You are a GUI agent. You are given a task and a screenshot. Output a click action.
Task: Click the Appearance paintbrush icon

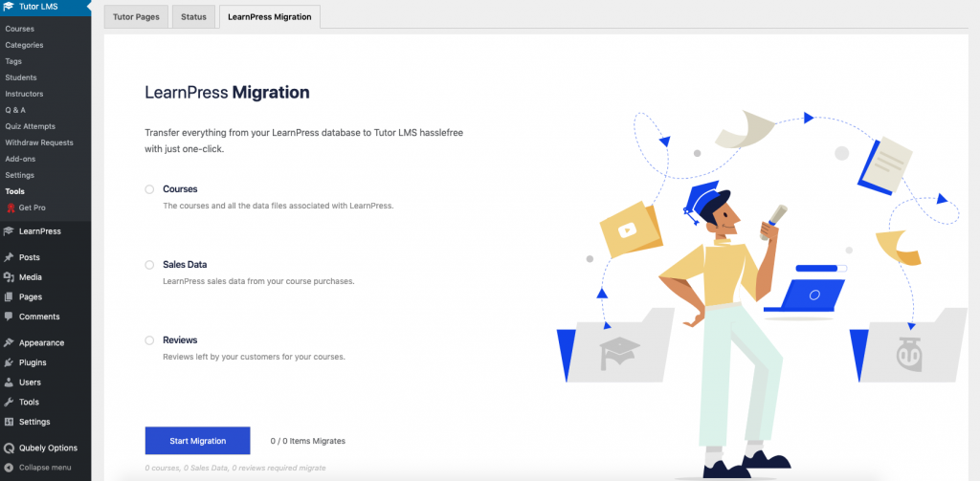8,343
